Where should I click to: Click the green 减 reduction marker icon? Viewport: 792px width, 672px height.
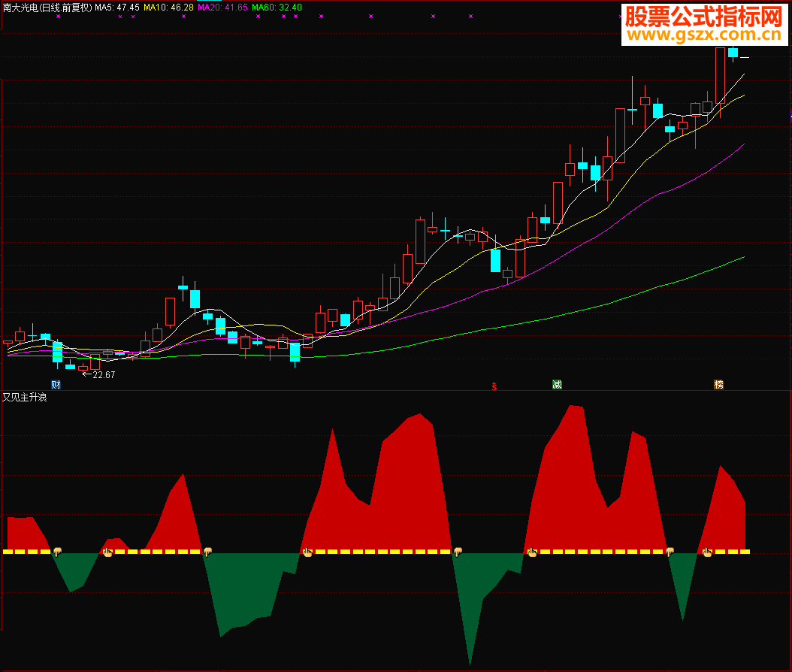coord(557,385)
